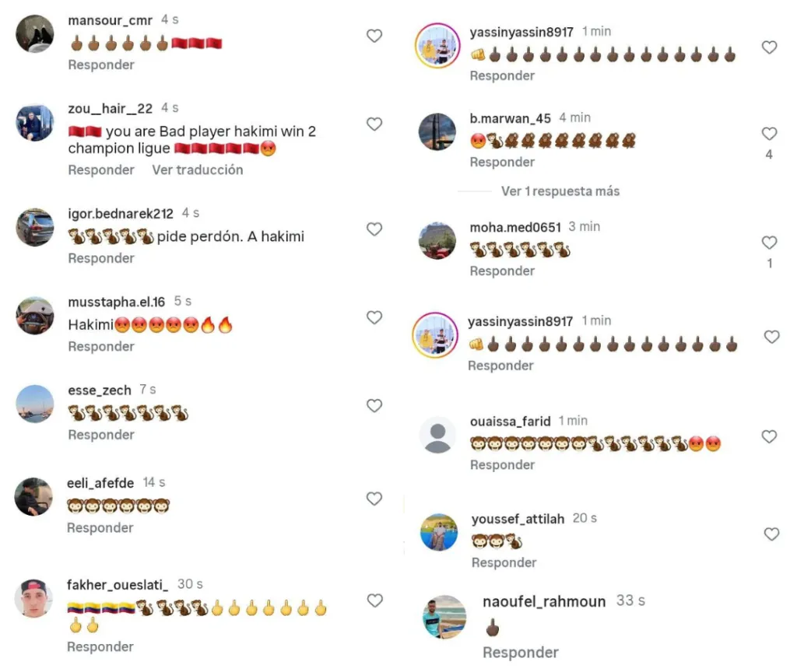Open the b.marwan_45 username link

click(x=510, y=118)
